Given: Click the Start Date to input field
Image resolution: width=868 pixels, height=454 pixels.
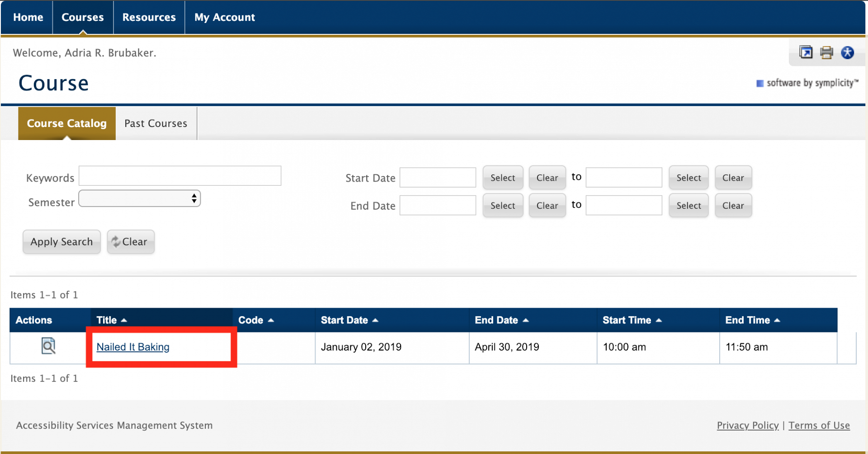Looking at the screenshot, I should click(624, 178).
